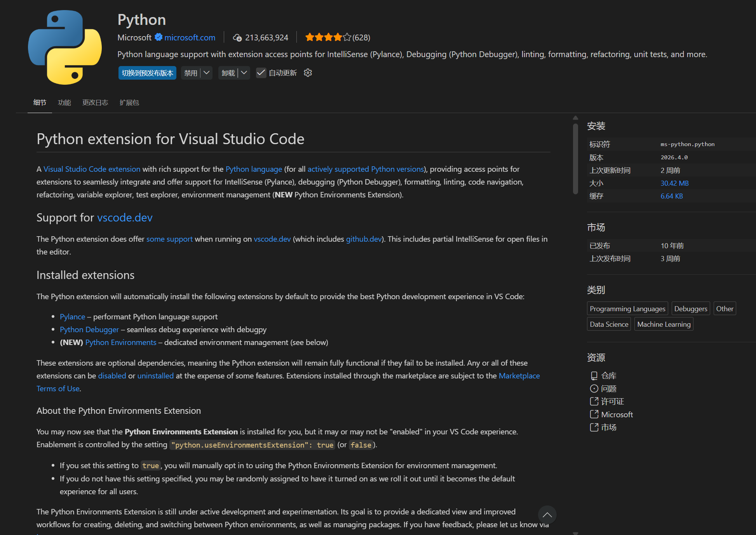Click the install count download icon
Image resolution: width=756 pixels, height=535 pixels.
237,38
